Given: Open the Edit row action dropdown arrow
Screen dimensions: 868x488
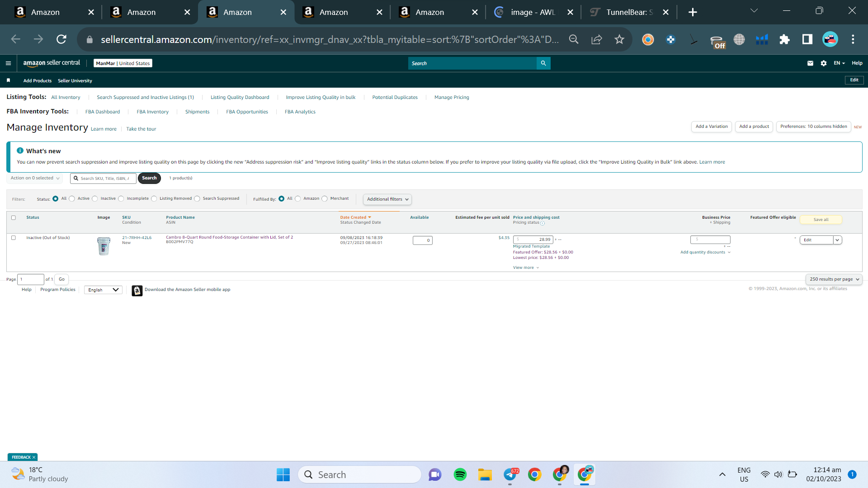Looking at the screenshot, I should [838, 240].
